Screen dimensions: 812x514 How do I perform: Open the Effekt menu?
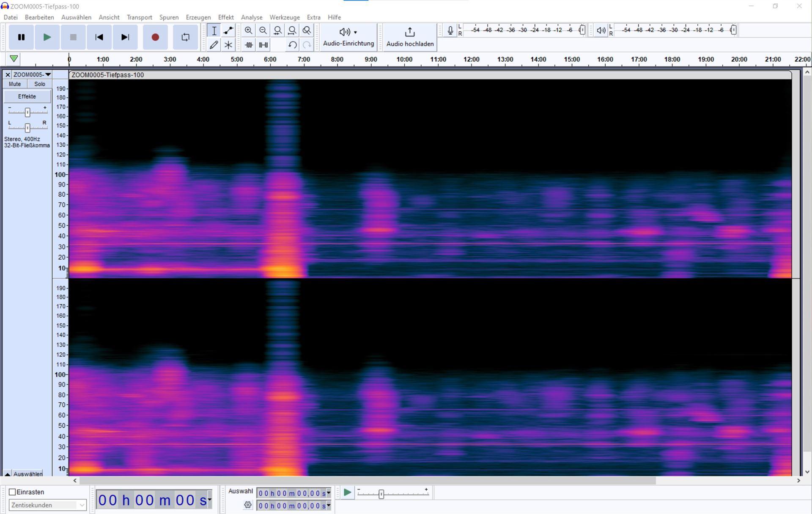pyautogui.click(x=225, y=17)
